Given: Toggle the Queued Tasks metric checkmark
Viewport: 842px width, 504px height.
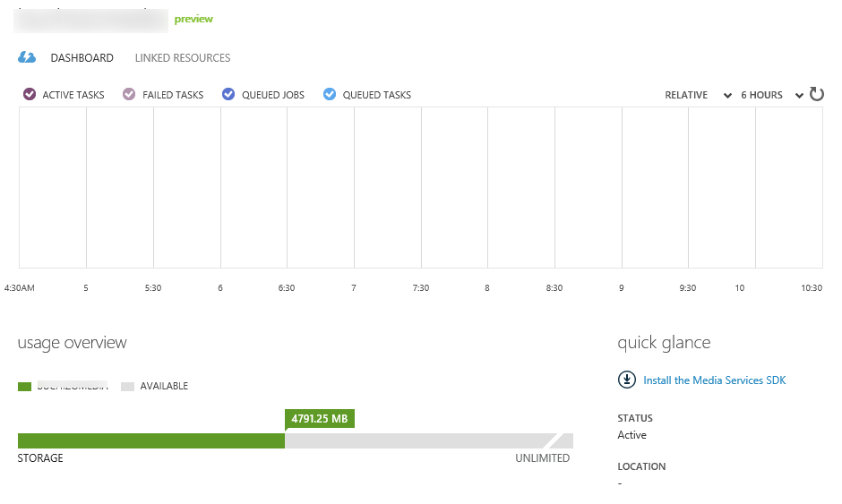Looking at the screenshot, I should click(x=330, y=94).
